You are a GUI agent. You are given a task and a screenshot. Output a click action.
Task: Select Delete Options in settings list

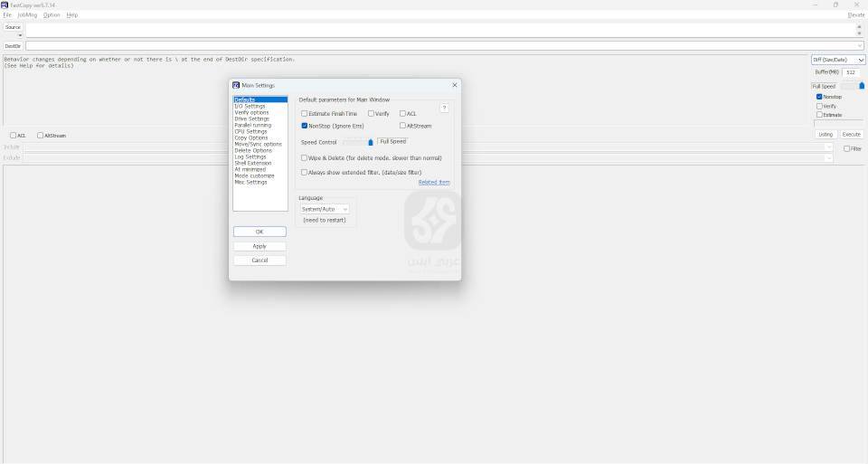tap(260, 151)
